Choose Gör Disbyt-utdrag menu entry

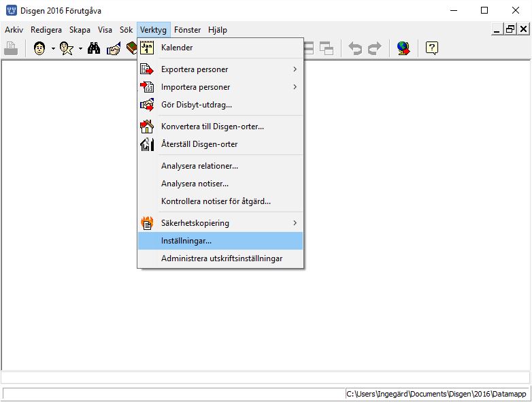pos(220,105)
